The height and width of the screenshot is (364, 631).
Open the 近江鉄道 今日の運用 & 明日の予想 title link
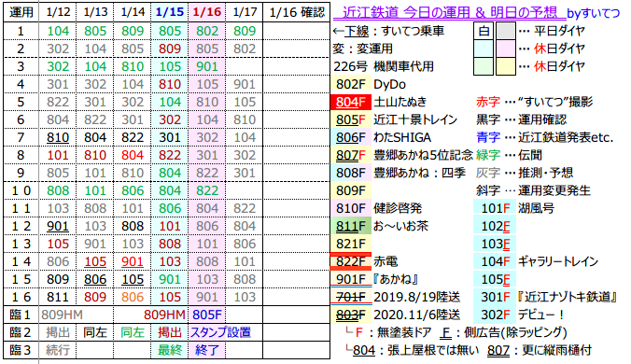click(x=449, y=12)
